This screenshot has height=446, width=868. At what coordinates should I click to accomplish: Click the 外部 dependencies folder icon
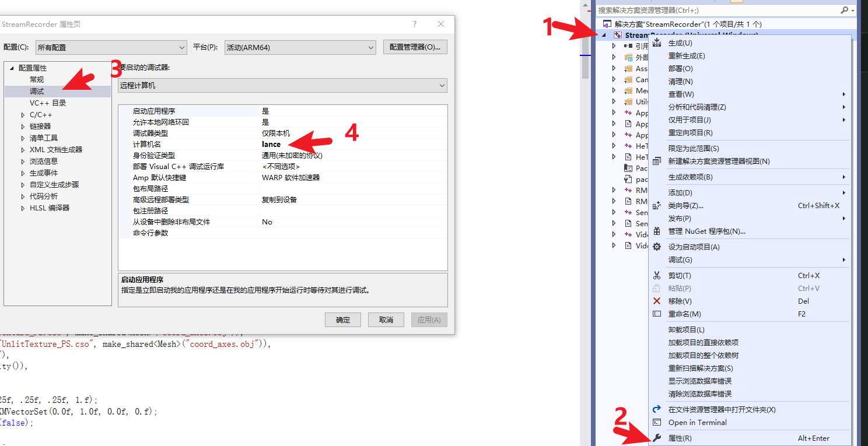628,57
